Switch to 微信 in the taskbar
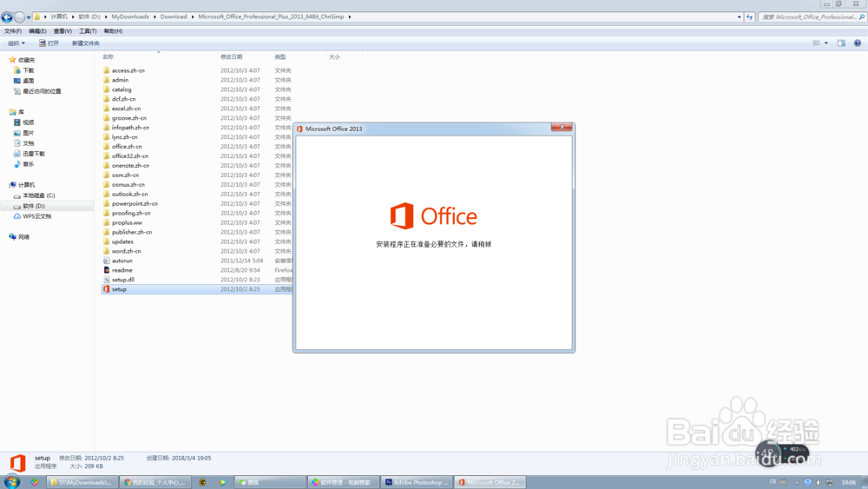Viewport: 868px width, 489px height. [x=270, y=482]
